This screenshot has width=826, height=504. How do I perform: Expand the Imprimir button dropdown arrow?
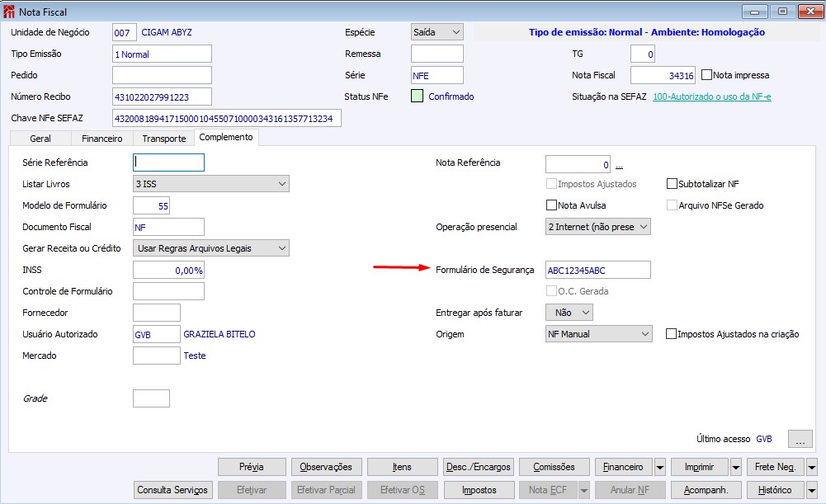pyautogui.click(x=736, y=467)
